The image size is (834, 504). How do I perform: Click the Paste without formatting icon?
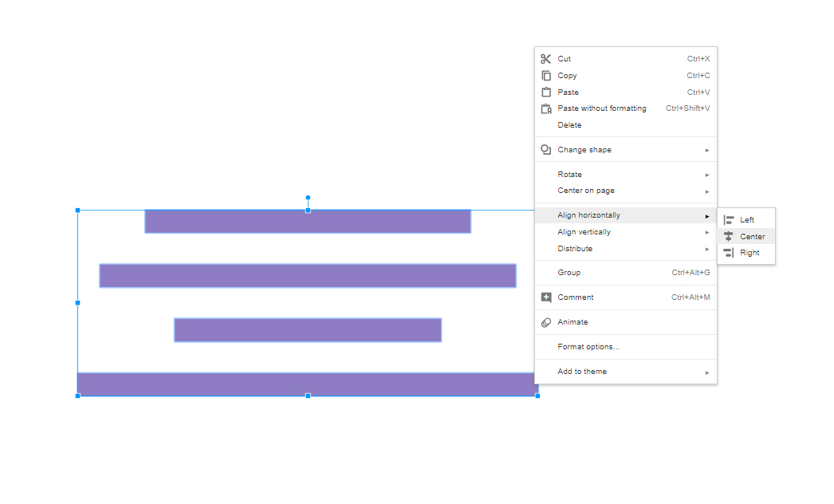pyautogui.click(x=546, y=108)
